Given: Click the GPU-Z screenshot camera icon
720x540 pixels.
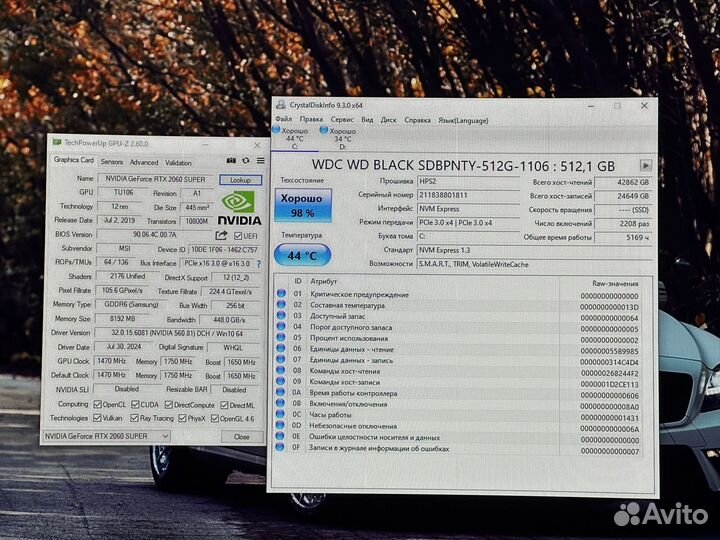Looking at the screenshot, I should click(x=232, y=160).
